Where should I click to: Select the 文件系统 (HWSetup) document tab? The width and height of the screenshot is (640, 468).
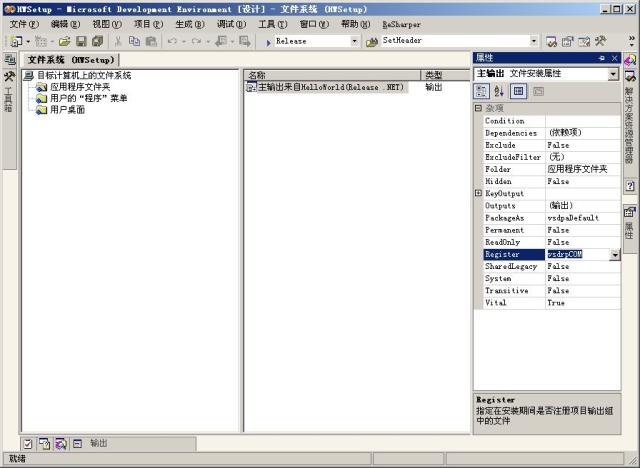pyautogui.click(x=70, y=59)
